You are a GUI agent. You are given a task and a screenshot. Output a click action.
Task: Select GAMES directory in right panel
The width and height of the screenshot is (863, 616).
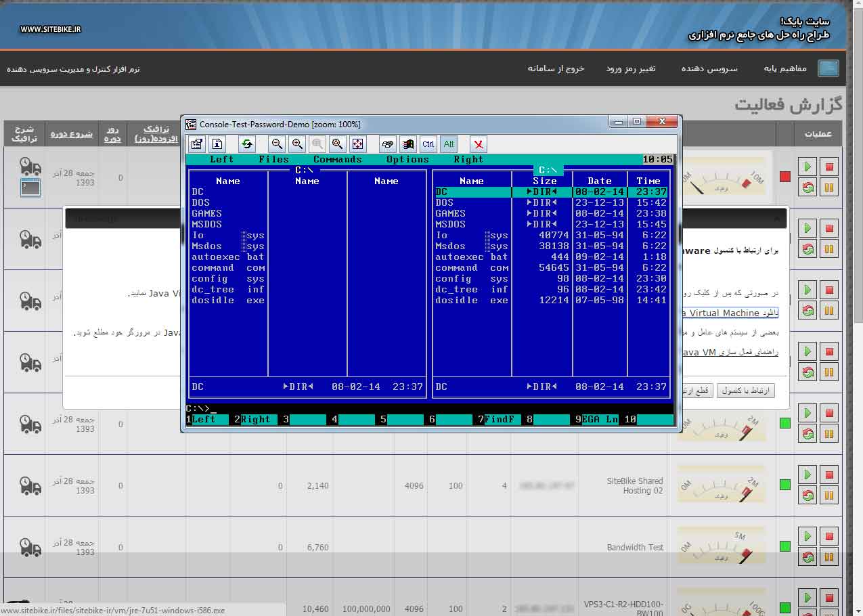pyautogui.click(x=451, y=213)
